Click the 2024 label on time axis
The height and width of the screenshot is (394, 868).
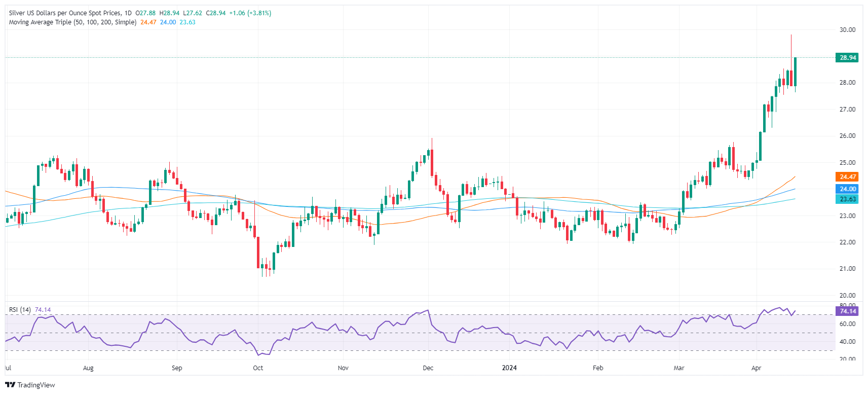[x=509, y=368]
